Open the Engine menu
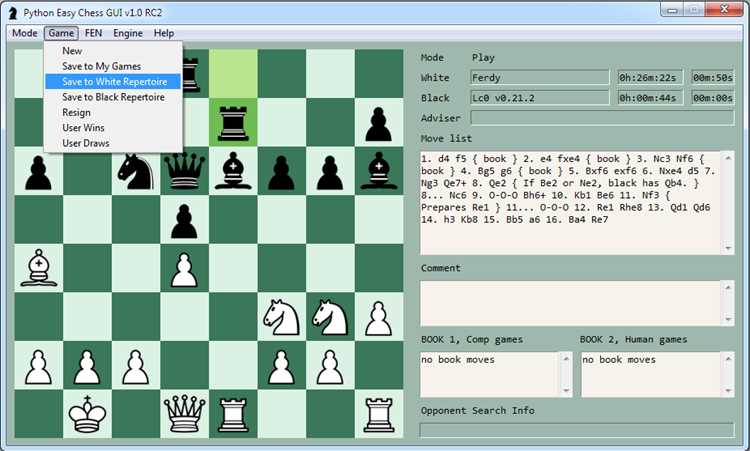 point(128,33)
